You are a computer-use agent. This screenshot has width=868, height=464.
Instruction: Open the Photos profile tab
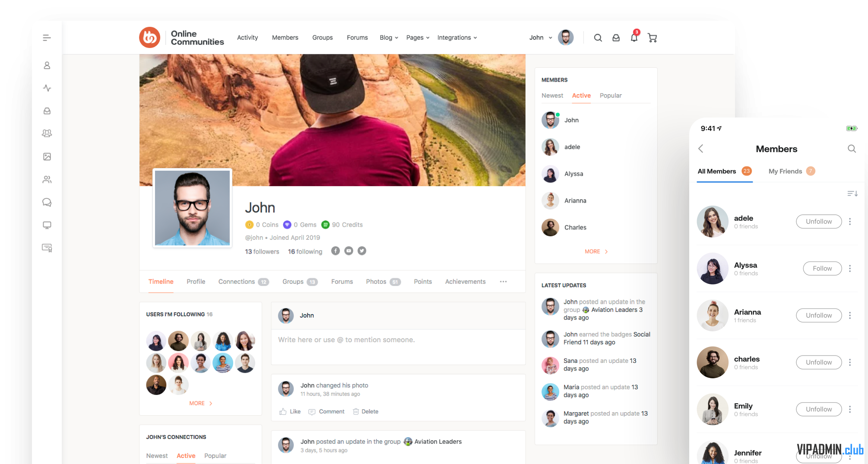pos(383,282)
